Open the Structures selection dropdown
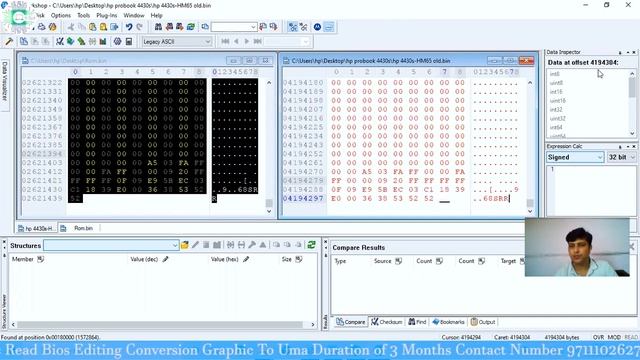Screen dimensions: 640x360 pyautogui.click(x=111, y=245)
